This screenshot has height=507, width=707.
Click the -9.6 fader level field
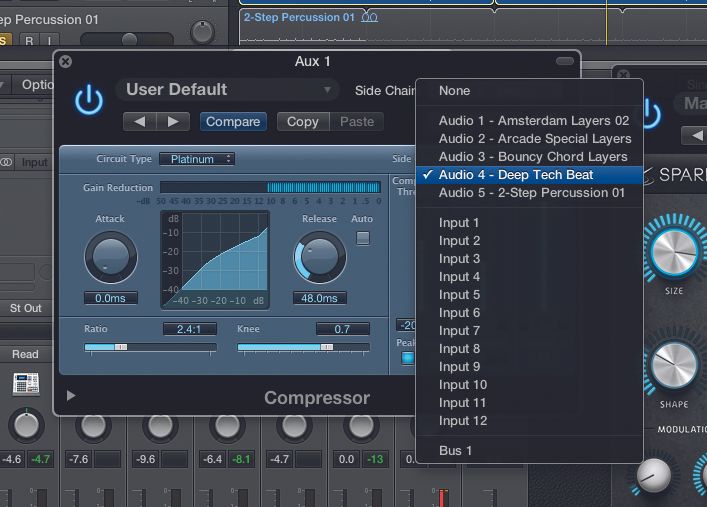point(145,459)
